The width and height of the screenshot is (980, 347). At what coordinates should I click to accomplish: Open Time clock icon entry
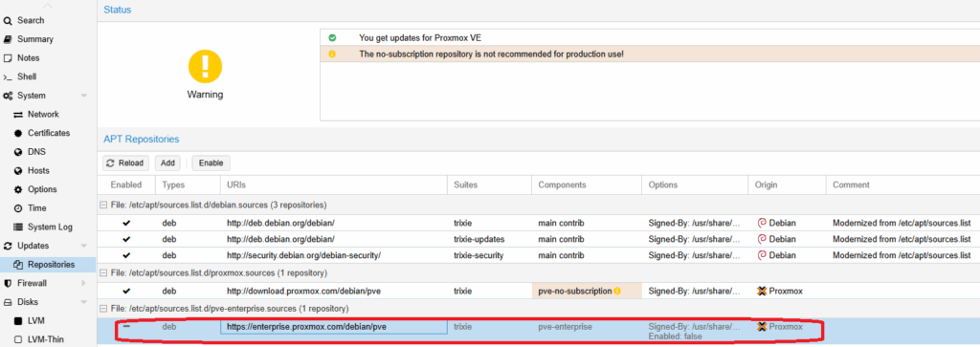point(18,207)
